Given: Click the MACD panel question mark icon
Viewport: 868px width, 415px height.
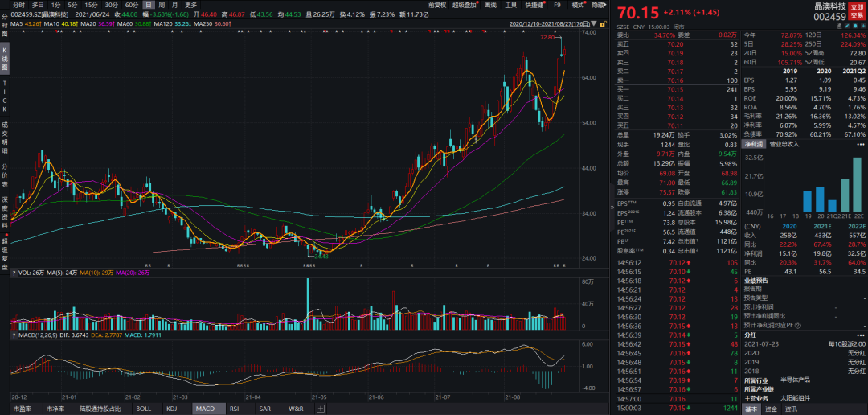Looking at the screenshot, I should 14,336.
